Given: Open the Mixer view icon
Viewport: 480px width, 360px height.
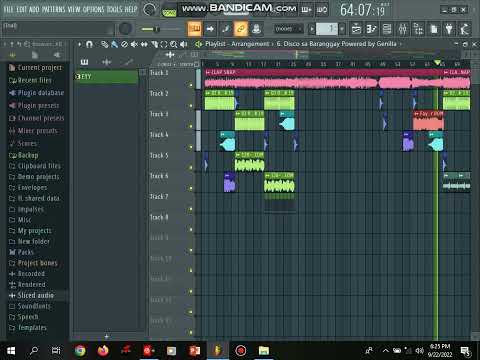Looking at the screenshot, I should tap(403, 29).
